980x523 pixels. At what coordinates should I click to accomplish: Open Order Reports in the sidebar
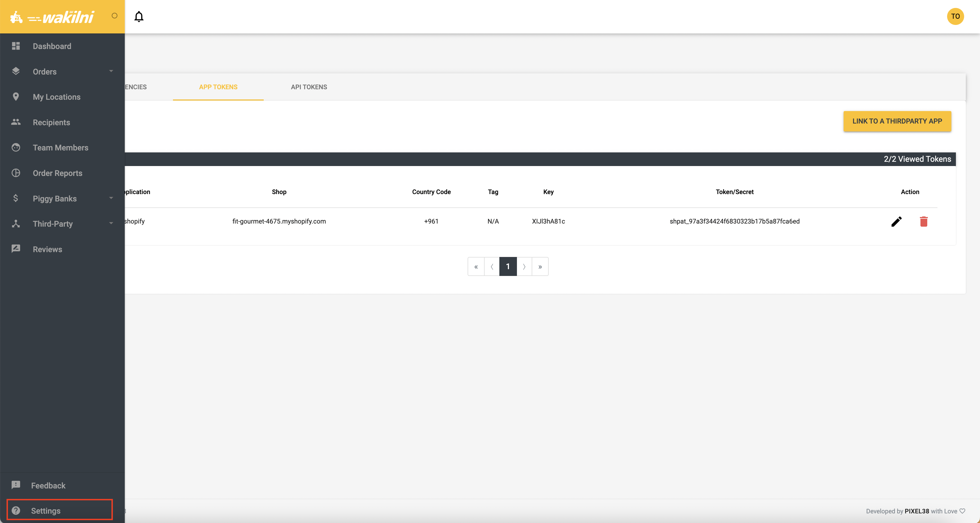point(58,173)
